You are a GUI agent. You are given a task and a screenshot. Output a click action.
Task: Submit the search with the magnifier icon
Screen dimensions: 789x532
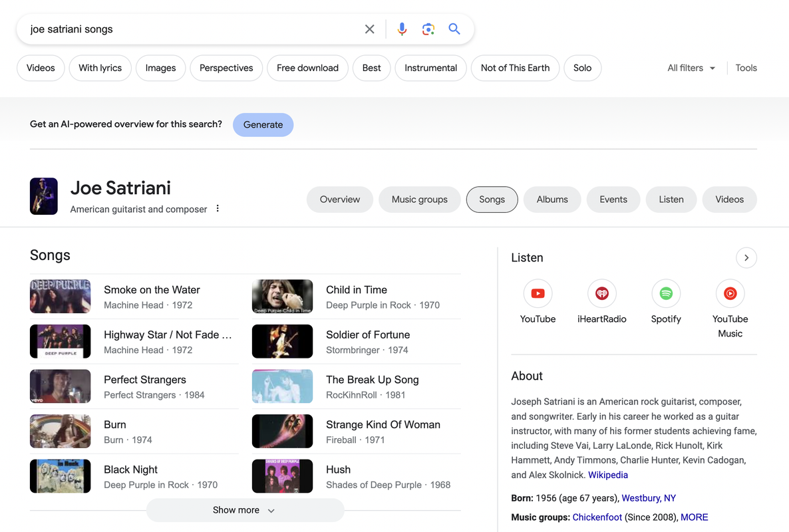pyautogui.click(x=454, y=29)
